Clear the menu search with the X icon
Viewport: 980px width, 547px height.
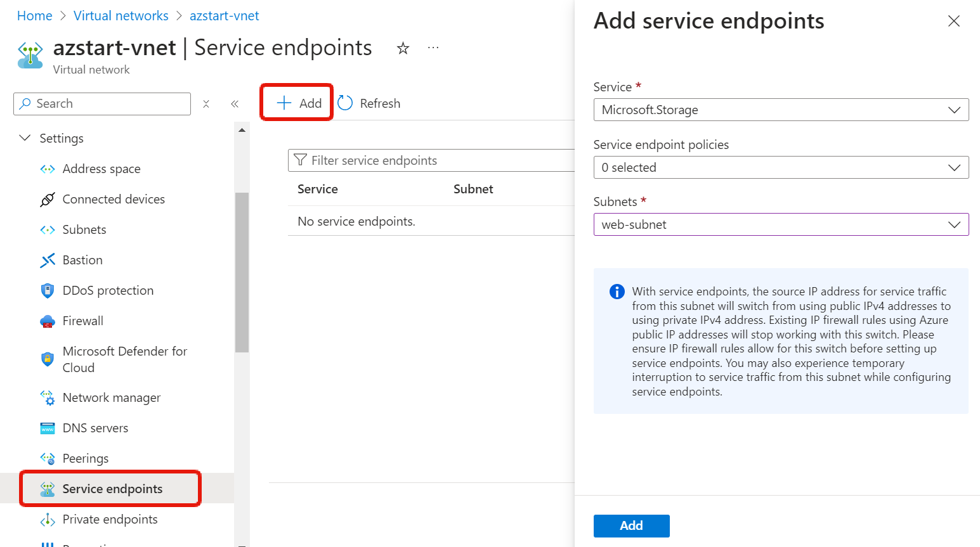point(206,104)
